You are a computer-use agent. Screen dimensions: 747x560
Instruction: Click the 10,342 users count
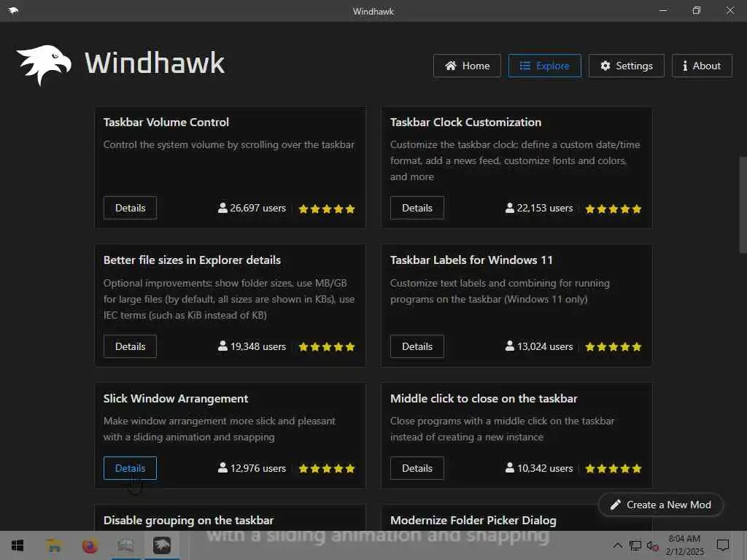pos(539,468)
